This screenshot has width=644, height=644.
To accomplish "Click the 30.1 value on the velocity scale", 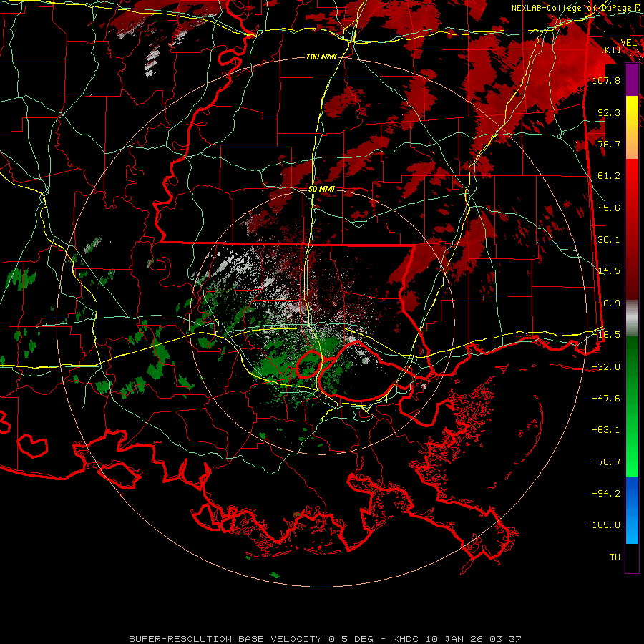I will coord(609,240).
